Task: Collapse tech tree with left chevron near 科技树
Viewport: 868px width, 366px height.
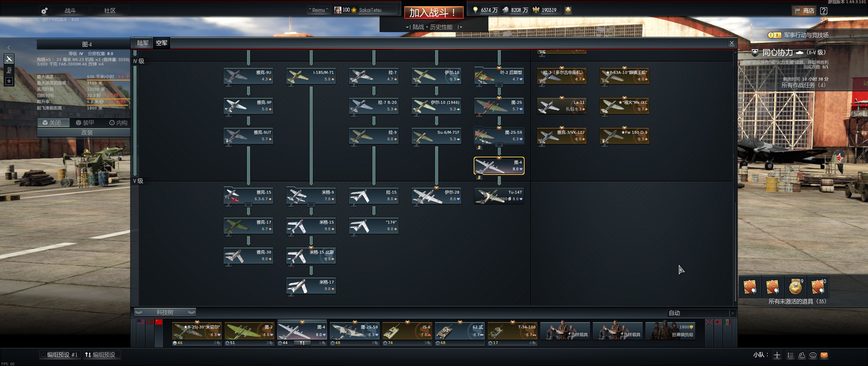Action: click(139, 312)
